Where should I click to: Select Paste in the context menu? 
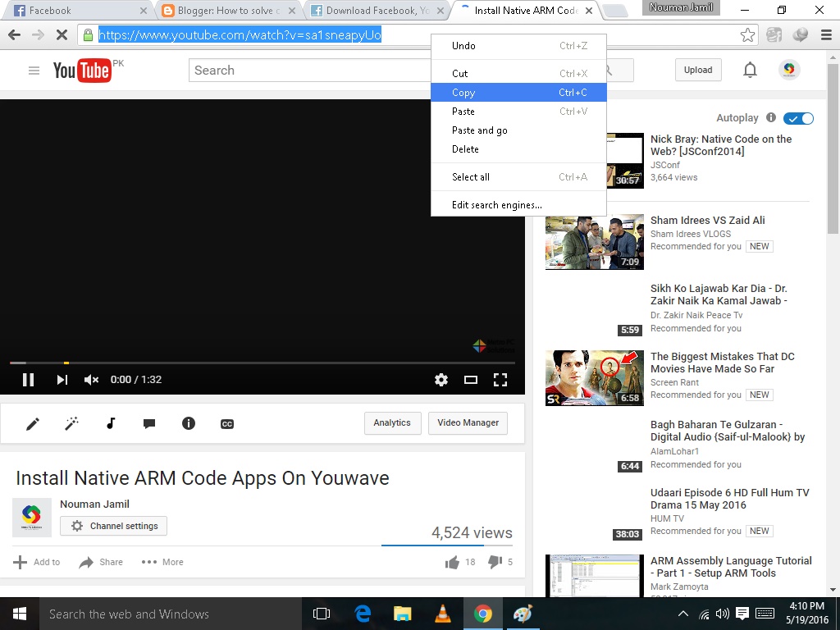tap(518, 111)
